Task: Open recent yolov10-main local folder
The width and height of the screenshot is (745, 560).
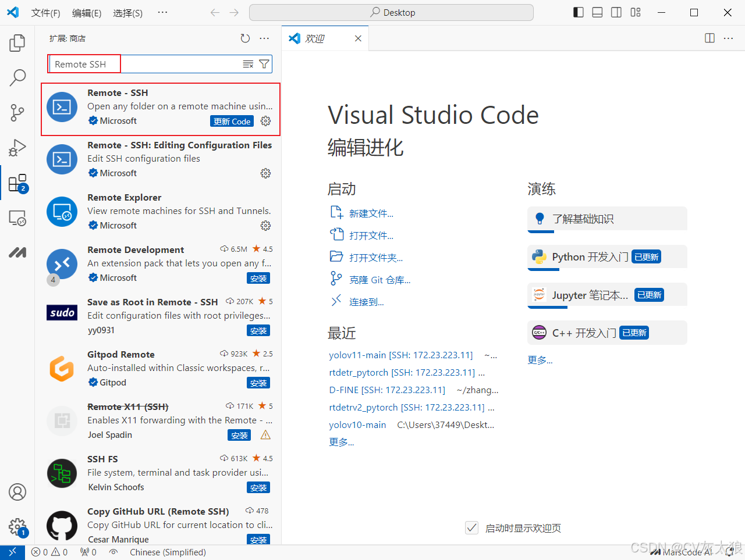Action: pos(357,425)
